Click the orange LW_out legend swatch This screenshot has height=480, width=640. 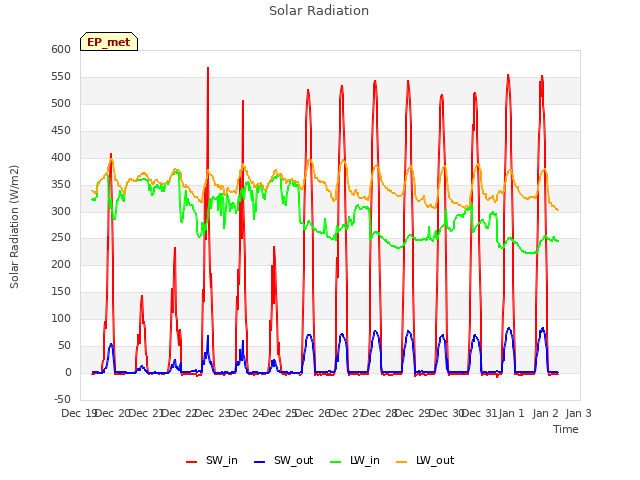(x=402, y=462)
